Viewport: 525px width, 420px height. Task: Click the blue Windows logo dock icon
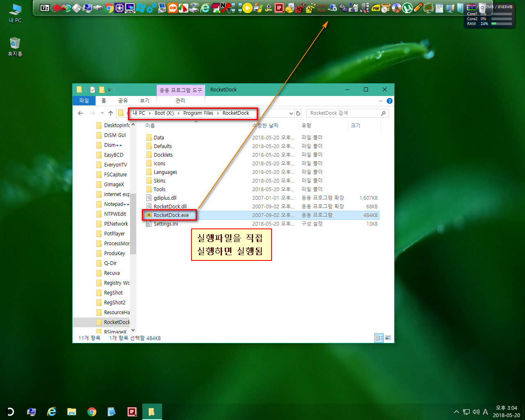(141, 8)
